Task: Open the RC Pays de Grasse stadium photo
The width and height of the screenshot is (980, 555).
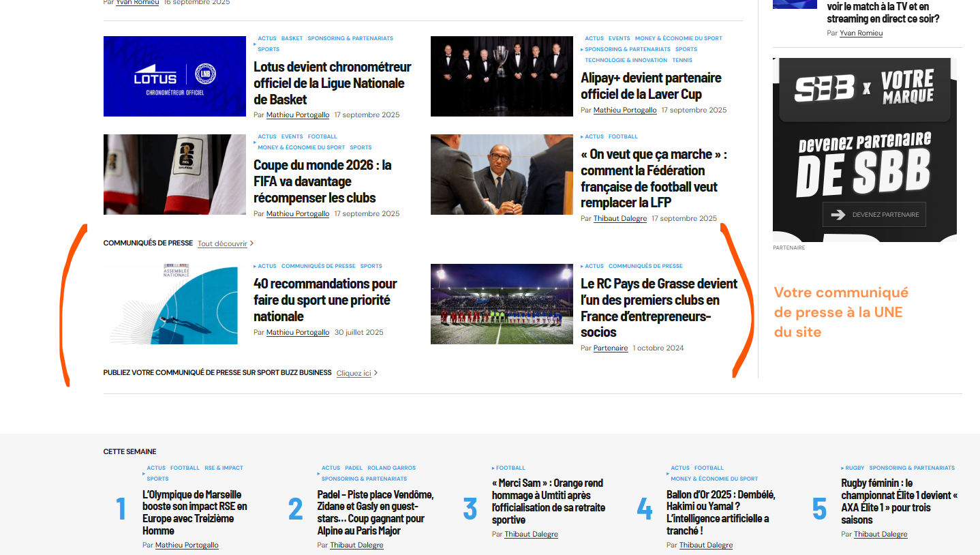Action: 502,304
